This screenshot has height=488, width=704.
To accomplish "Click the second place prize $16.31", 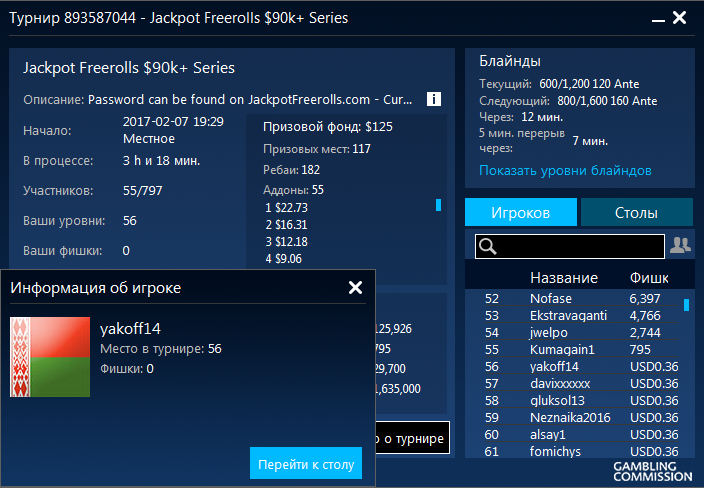I will coord(286,225).
